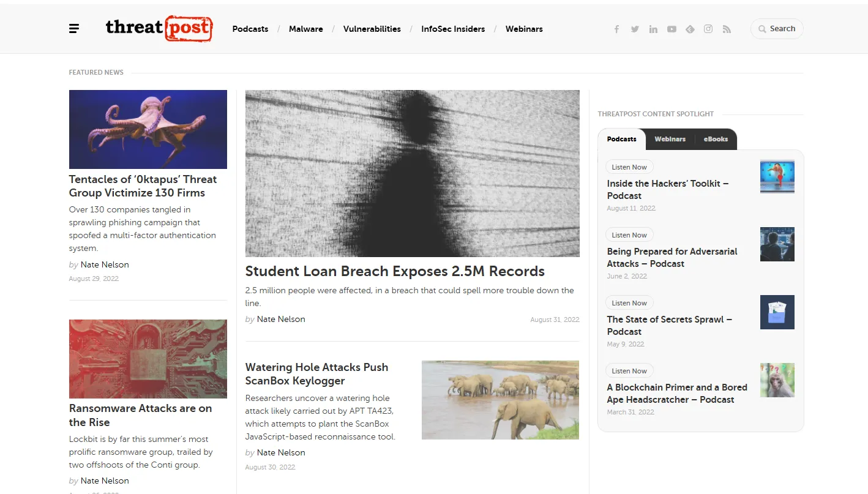Open Adversarial Attacks podcast thumbnail
The height and width of the screenshot is (494, 868).
pyautogui.click(x=777, y=244)
